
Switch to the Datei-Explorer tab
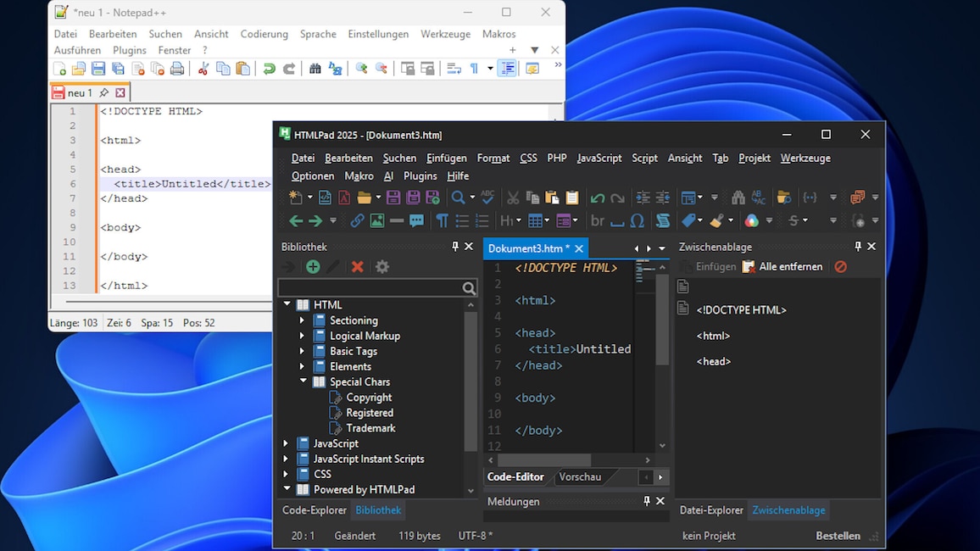click(711, 509)
